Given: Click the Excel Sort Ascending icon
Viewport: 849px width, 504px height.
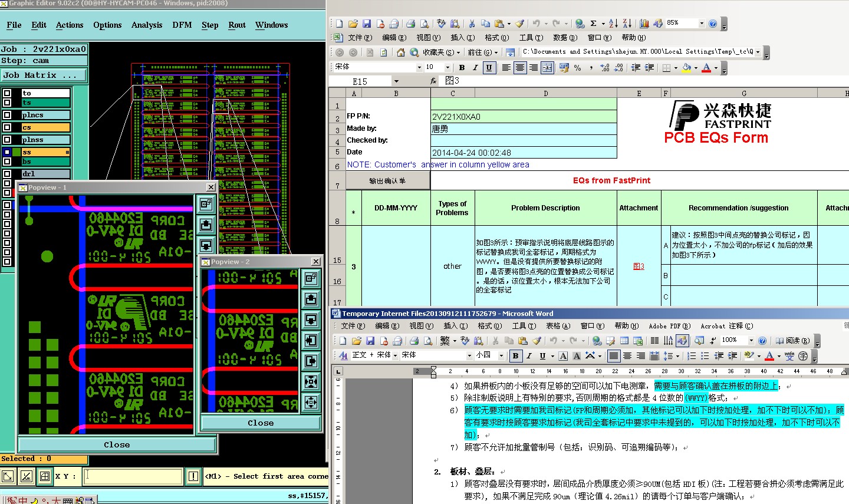Looking at the screenshot, I should 613,24.
